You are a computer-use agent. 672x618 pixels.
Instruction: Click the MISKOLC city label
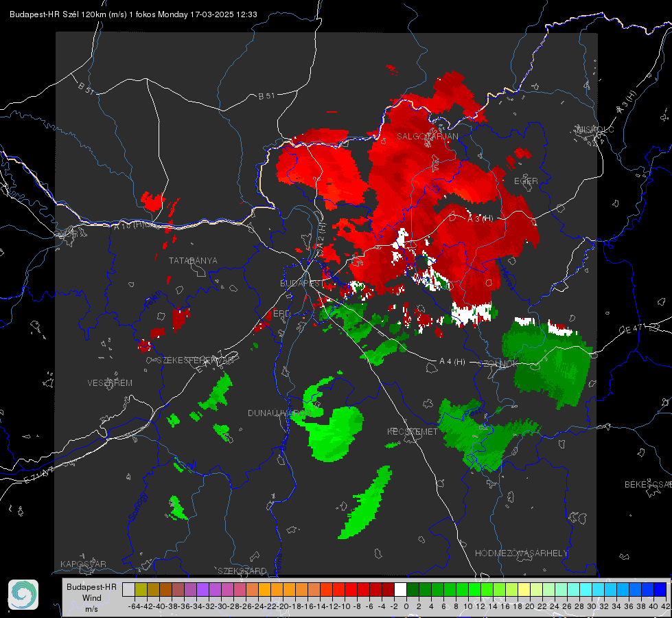595,129
